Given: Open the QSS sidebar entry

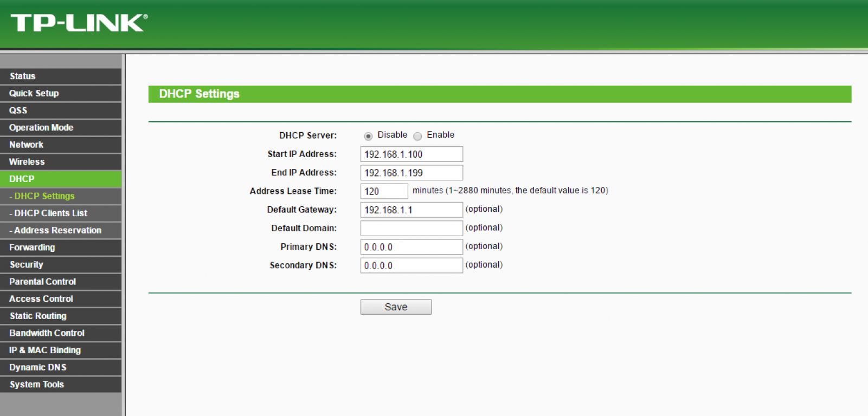Looking at the screenshot, I should (x=61, y=110).
